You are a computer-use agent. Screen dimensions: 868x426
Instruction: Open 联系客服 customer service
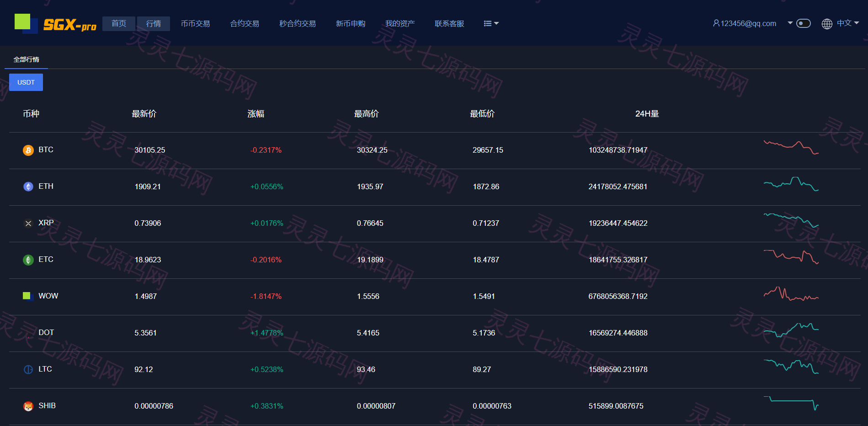coord(449,24)
